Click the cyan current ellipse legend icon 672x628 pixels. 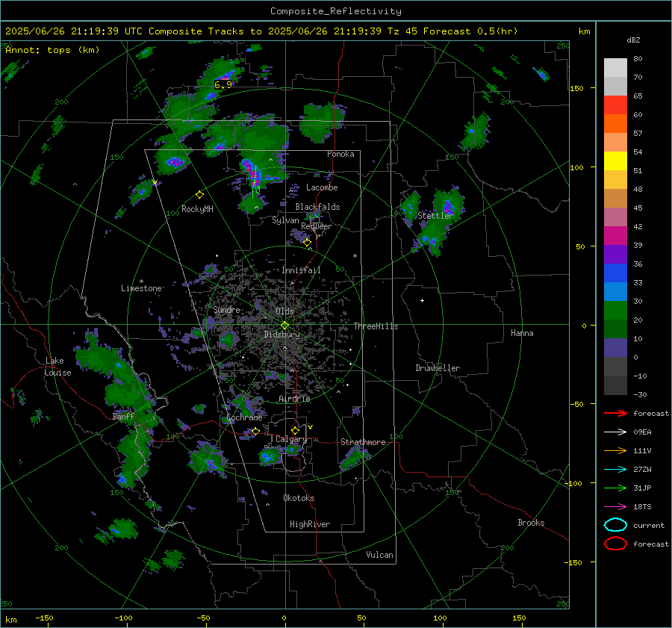tap(615, 525)
